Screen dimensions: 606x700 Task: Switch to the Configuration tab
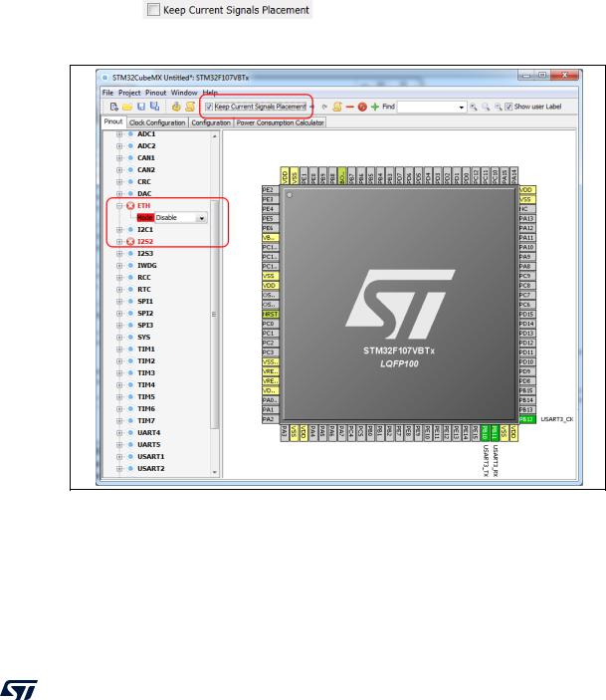coord(211,122)
